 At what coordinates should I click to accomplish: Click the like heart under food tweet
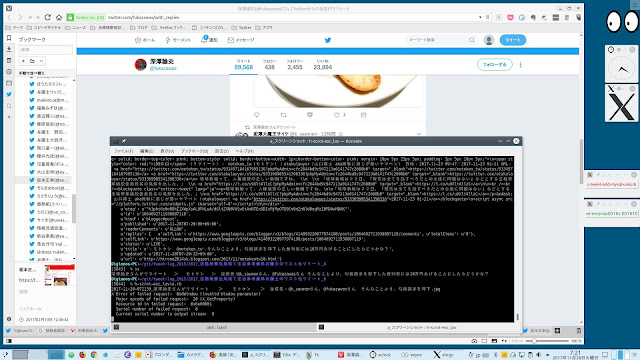[337, 115]
